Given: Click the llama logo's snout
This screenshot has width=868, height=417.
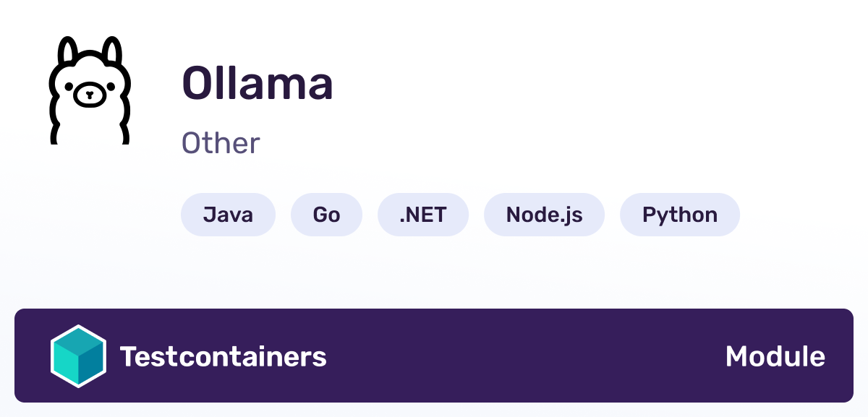Looking at the screenshot, I should 89,95.
